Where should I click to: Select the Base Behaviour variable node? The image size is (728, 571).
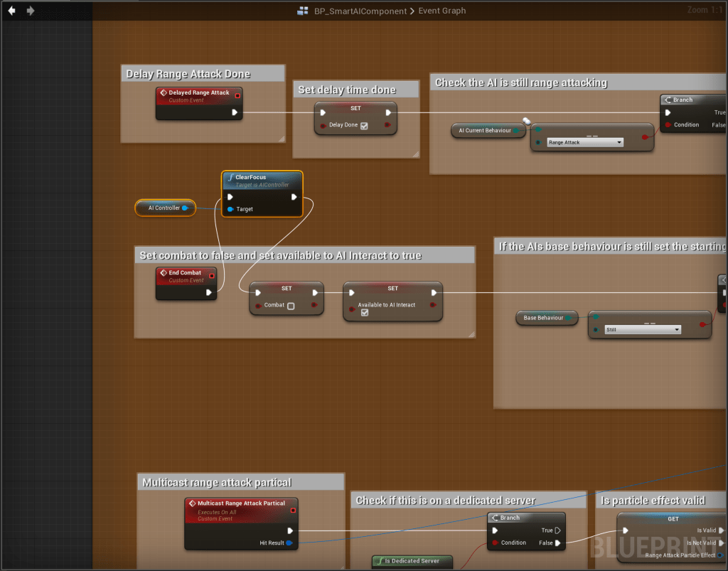(x=542, y=318)
